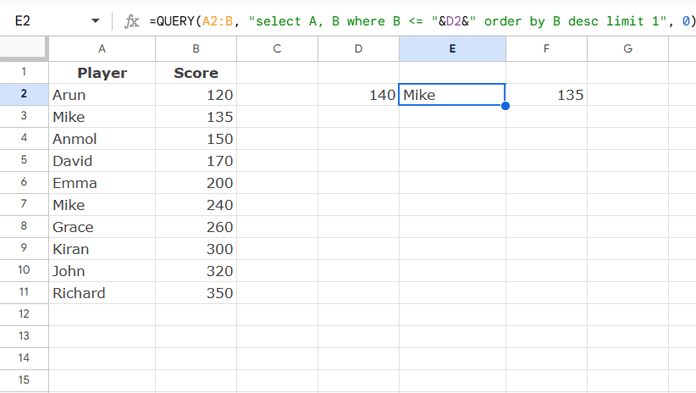The width and height of the screenshot is (696, 393).
Task: Select row 3 header
Action: pyautogui.click(x=24, y=116)
